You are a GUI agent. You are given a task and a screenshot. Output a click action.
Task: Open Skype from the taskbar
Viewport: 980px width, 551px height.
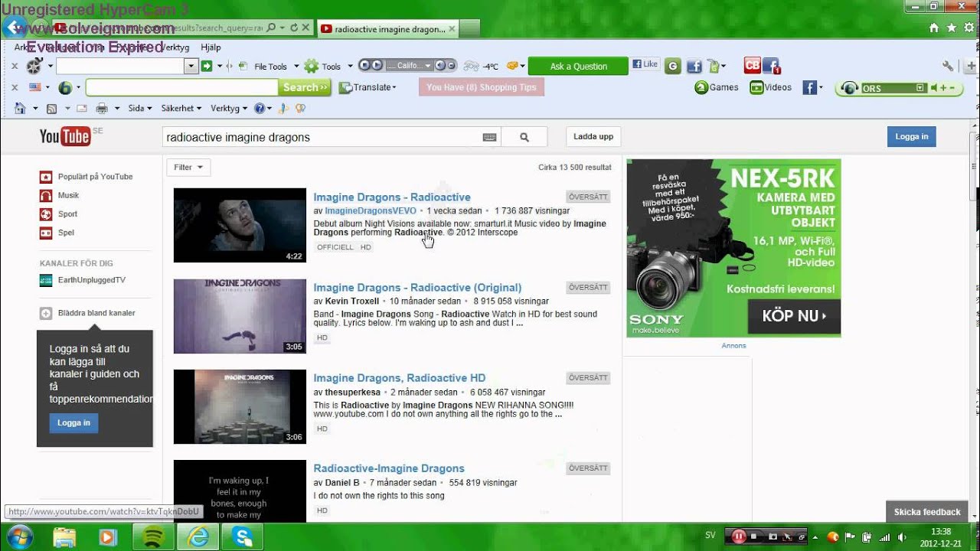243,537
